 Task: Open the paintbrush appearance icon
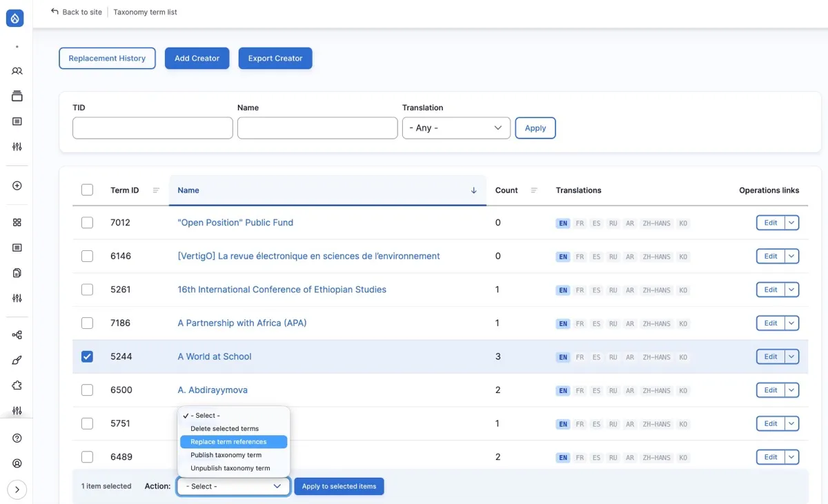click(17, 360)
